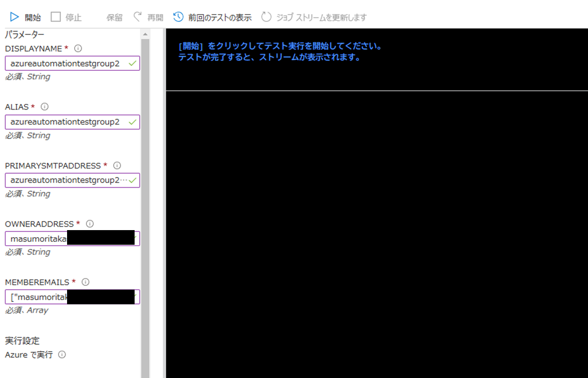Click the 再開 resume button
The image size is (588, 378).
click(x=148, y=17)
